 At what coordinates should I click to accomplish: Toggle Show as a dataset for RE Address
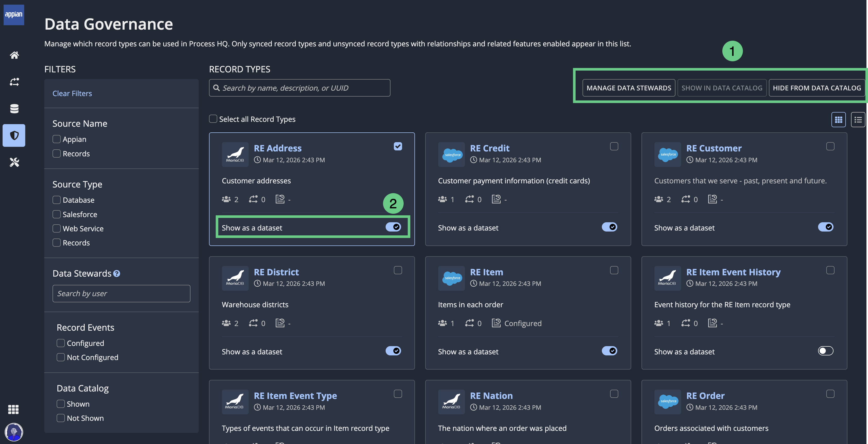393,227
